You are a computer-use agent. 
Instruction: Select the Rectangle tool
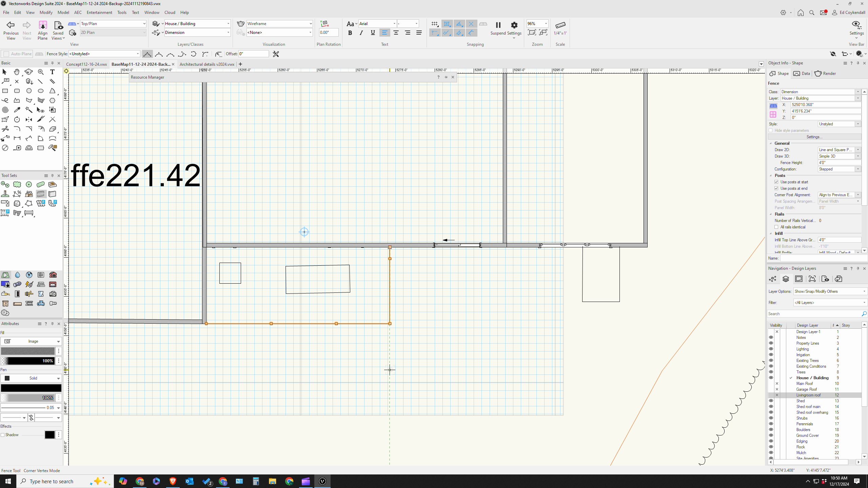point(5,91)
